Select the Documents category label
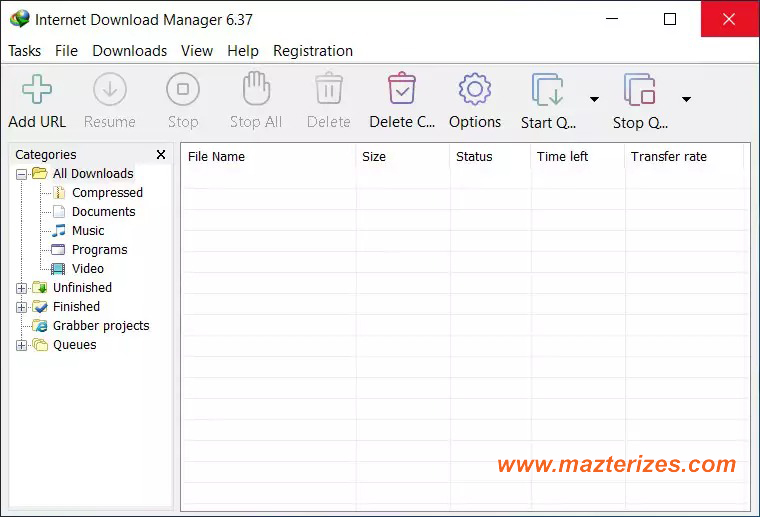The image size is (760, 517). click(103, 212)
